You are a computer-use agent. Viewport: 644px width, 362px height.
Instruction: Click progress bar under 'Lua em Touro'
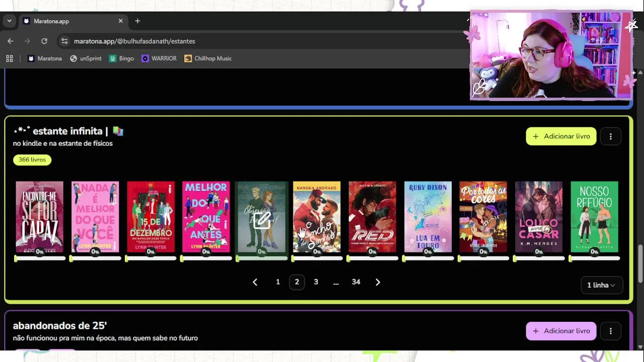[x=428, y=258]
